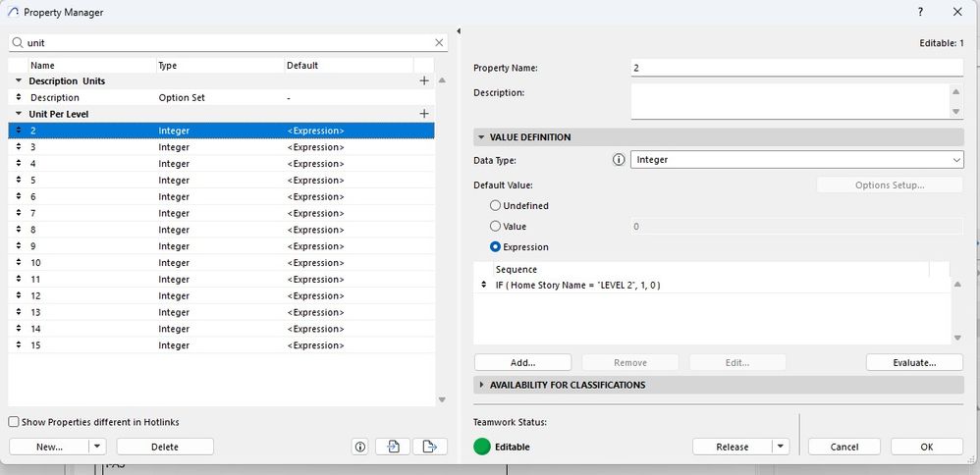Open the dropdown arrow next to Release

pyautogui.click(x=781, y=447)
